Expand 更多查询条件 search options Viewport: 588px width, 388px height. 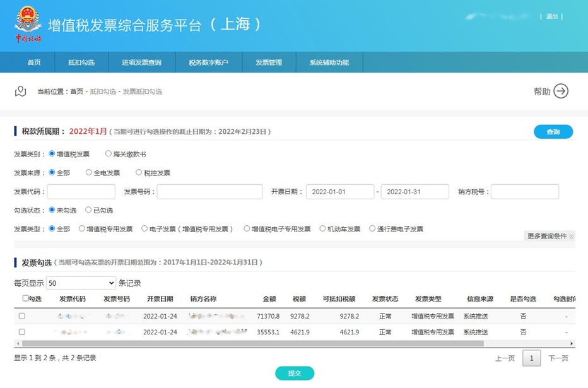point(550,236)
